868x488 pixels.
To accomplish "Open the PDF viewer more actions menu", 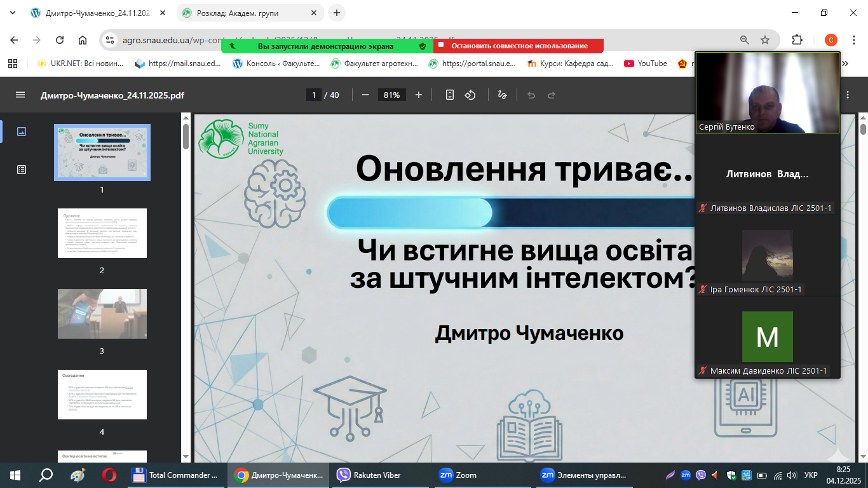I will [x=848, y=95].
